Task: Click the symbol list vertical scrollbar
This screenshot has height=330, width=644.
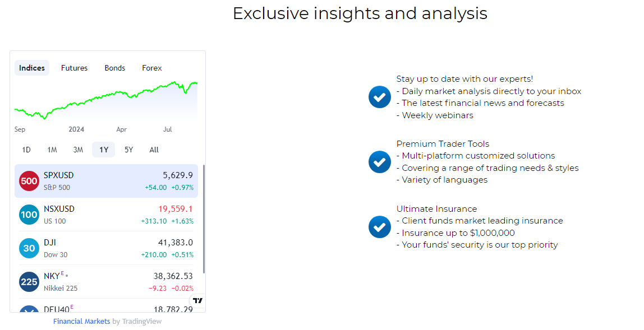Action: pos(204,219)
